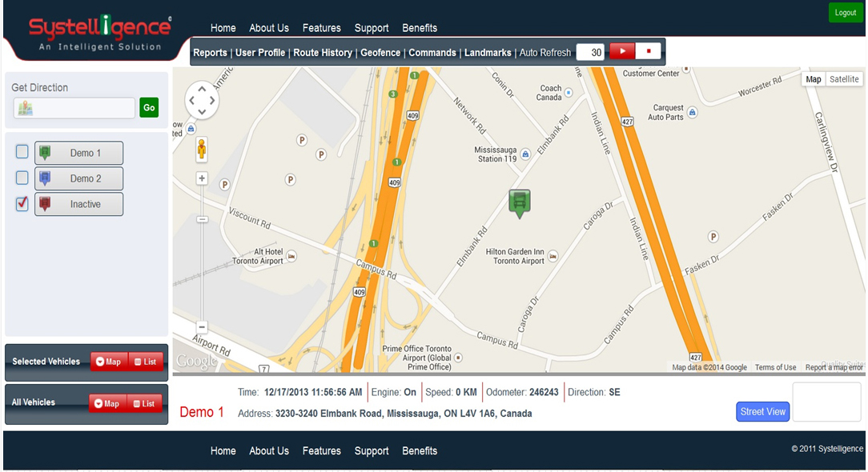Screen dimensions: 868x472
Task: Click the red Demo 1 vehicle title
Action: pos(202,412)
